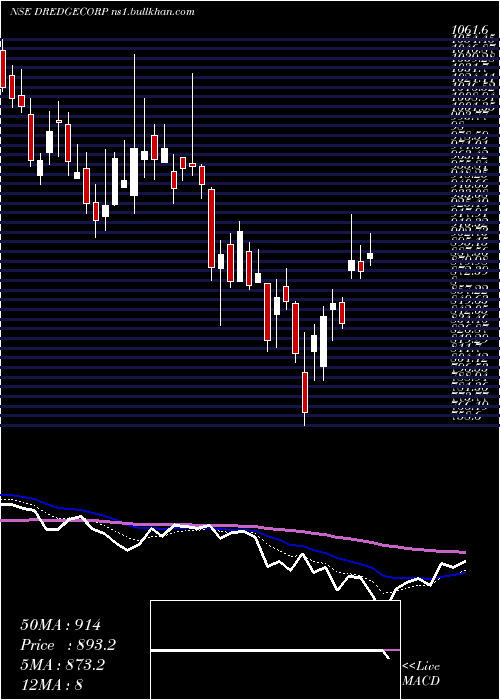Viewport: 500px width, 700px height.
Task: Open the Live MACD inset chart box
Action: click(x=275, y=650)
